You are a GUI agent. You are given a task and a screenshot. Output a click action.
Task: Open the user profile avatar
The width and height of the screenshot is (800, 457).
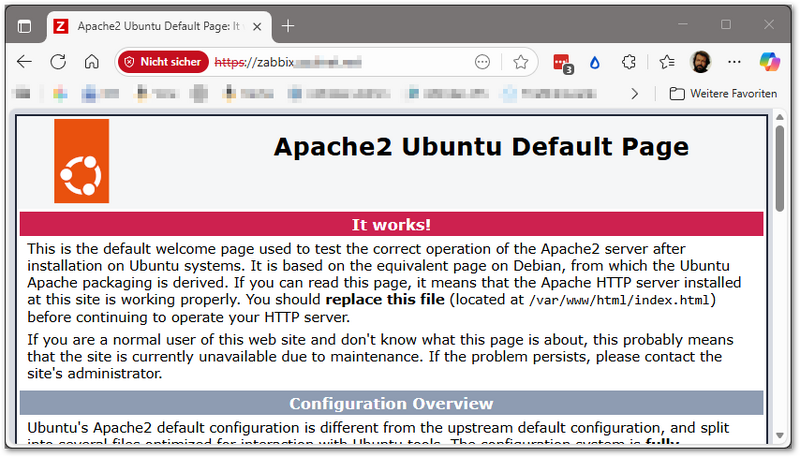pyautogui.click(x=701, y=62)
